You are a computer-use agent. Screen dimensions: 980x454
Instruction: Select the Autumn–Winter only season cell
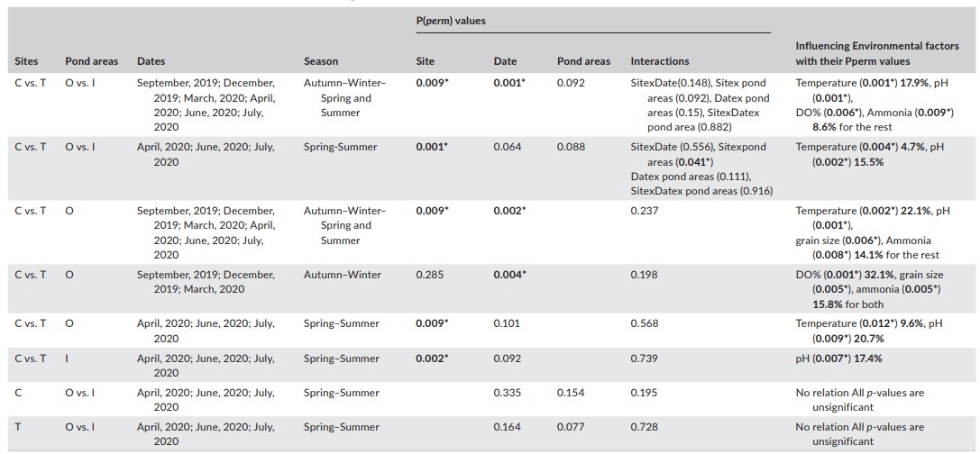pyautogui.click(x=342, y=275)
